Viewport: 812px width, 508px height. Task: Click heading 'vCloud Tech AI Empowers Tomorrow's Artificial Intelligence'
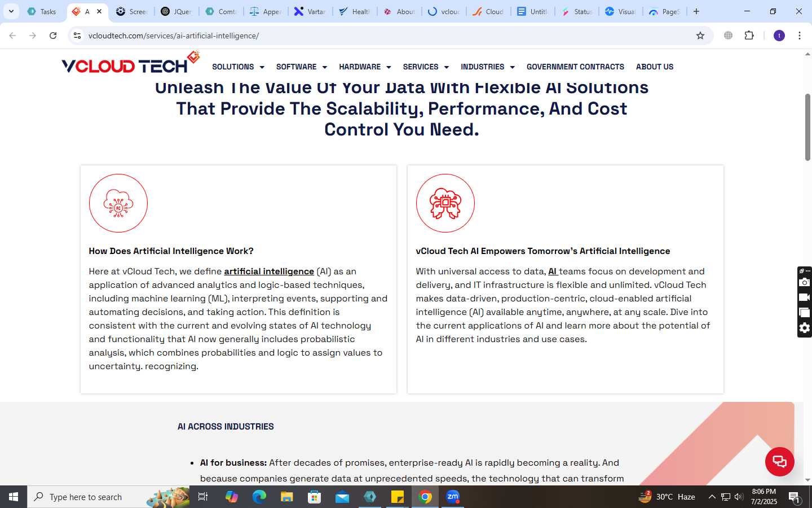[543, 251]
